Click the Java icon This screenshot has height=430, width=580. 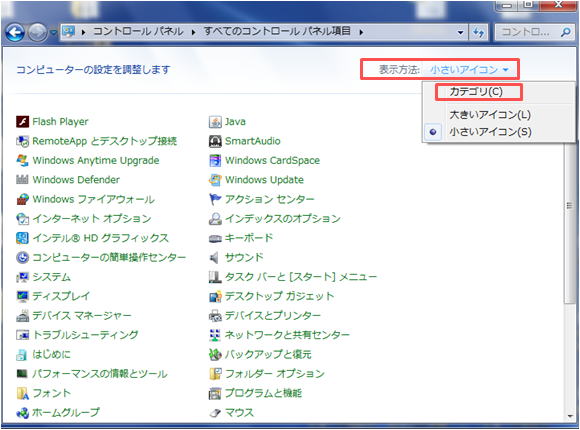coord(215,121)
